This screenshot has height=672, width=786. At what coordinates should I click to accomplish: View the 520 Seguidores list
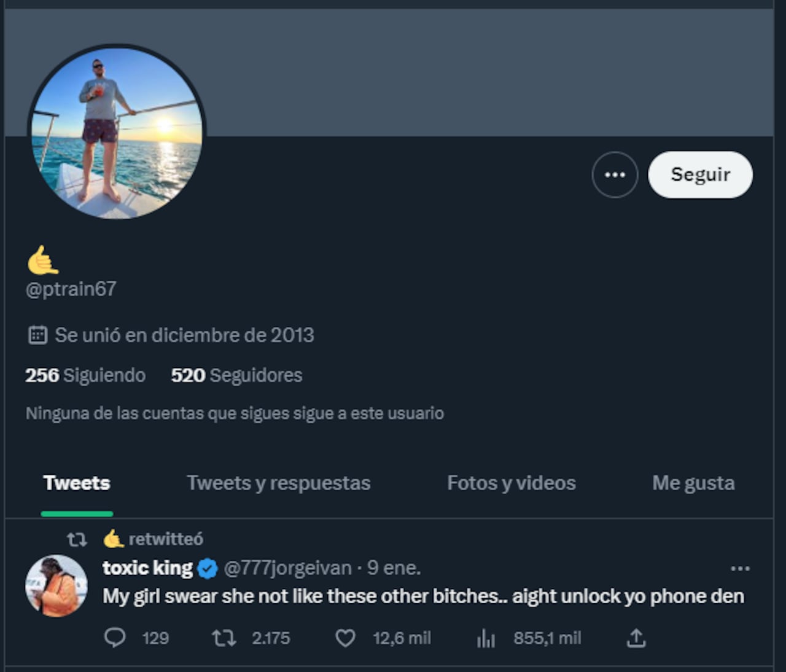(236, 375)
